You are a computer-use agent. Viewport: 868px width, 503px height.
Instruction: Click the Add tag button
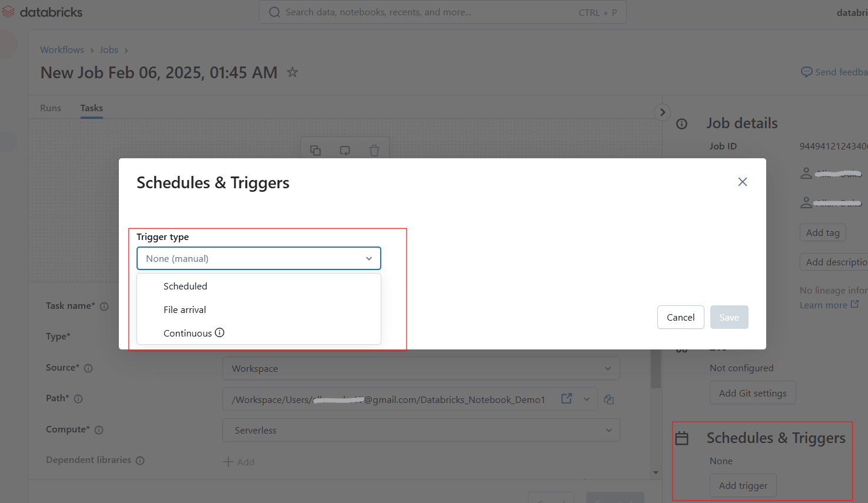pyautogui.click(x=823, y=232)
